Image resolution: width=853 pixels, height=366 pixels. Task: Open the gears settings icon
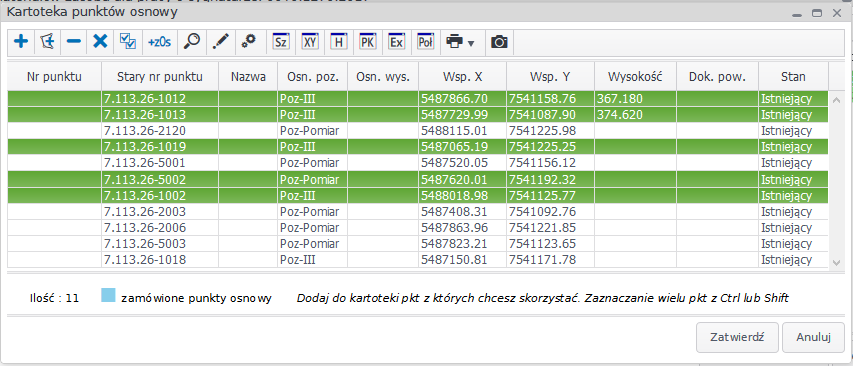point(249,41)
